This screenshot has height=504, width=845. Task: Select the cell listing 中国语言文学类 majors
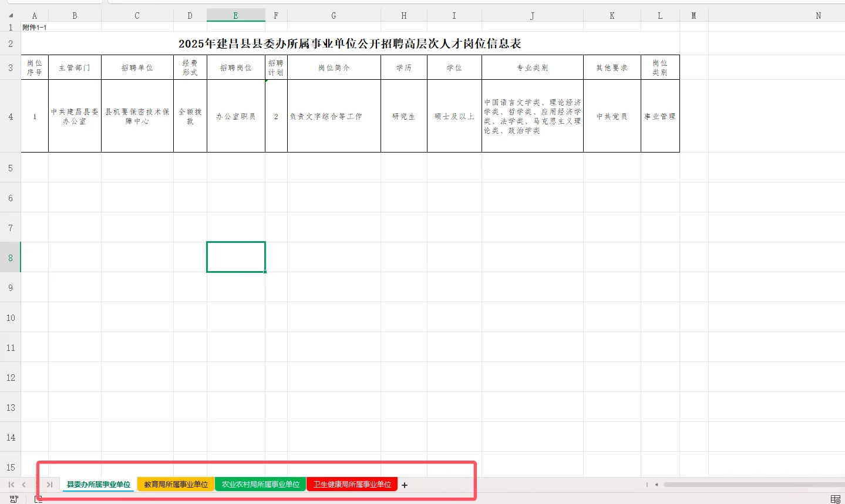[x=533, y=116]
